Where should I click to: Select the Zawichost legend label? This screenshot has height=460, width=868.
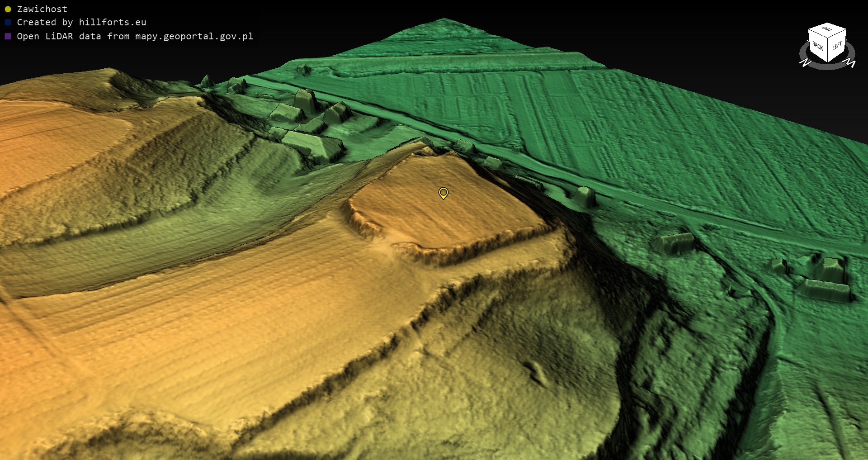click(x=42, y=9)
